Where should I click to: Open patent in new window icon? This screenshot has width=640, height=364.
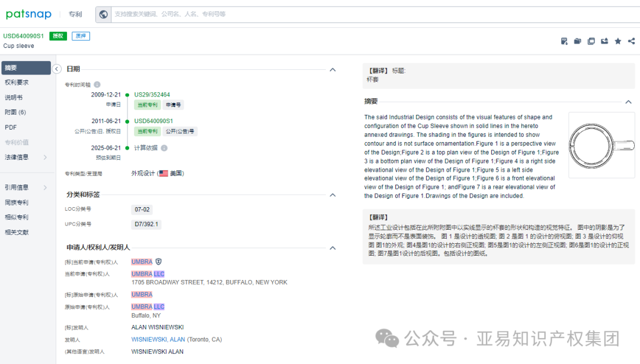[591, 41]
